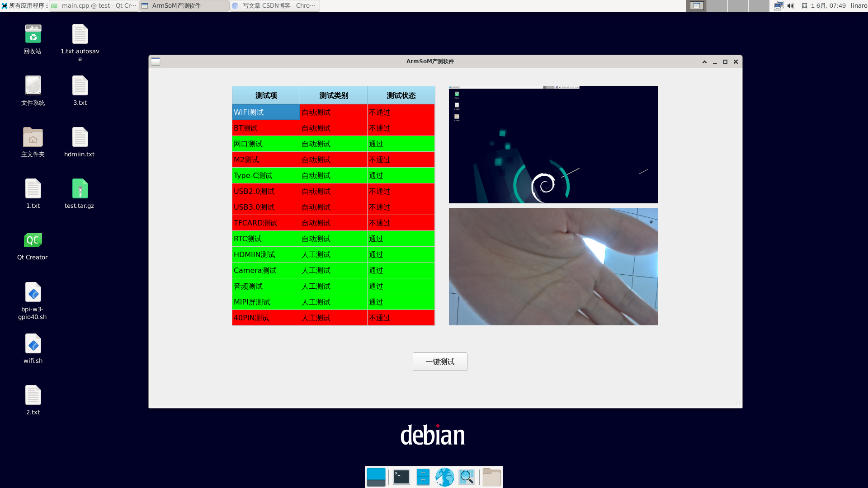Open the recycle bin desktop icon
The height and width of the screenshot is (488, 868).
[x=33, y=34]
